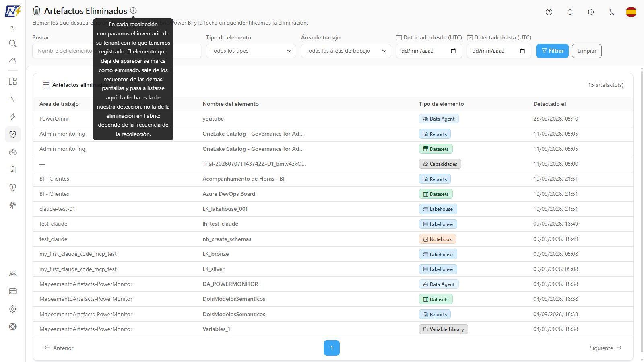Screen dimensions: 644x362
Task: Click the Filtrar button
Action: (552, 51)
